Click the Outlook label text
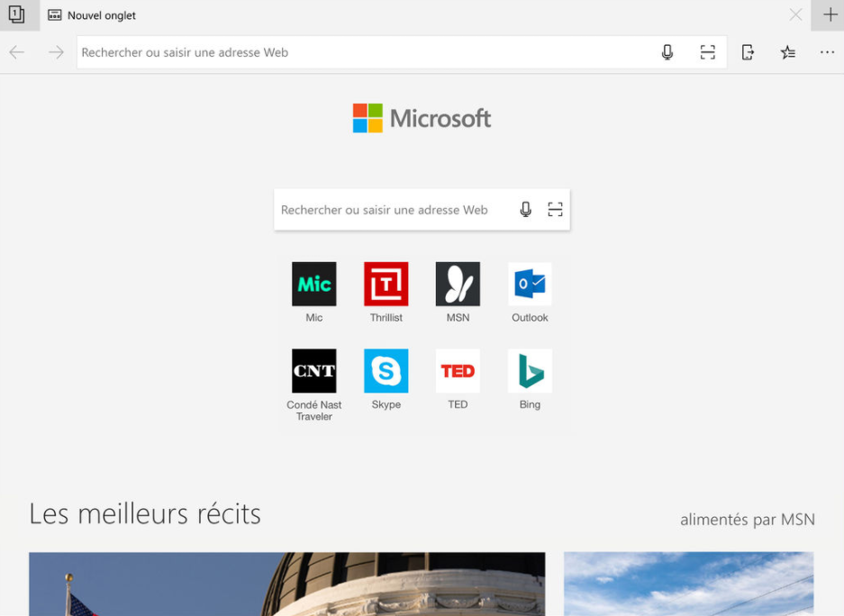This screenshot has width=844, height=616. tap(530, 317)
